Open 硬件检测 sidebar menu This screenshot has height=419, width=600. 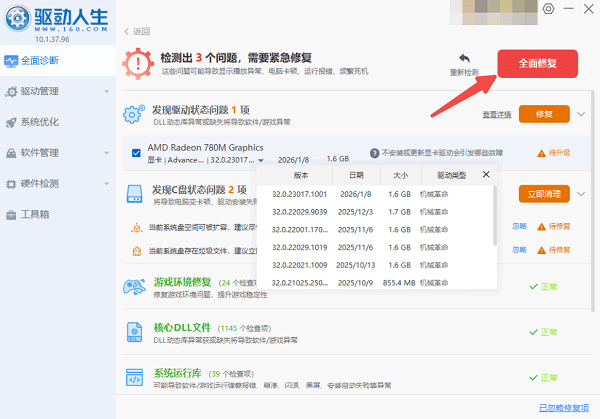coord(57,184)
